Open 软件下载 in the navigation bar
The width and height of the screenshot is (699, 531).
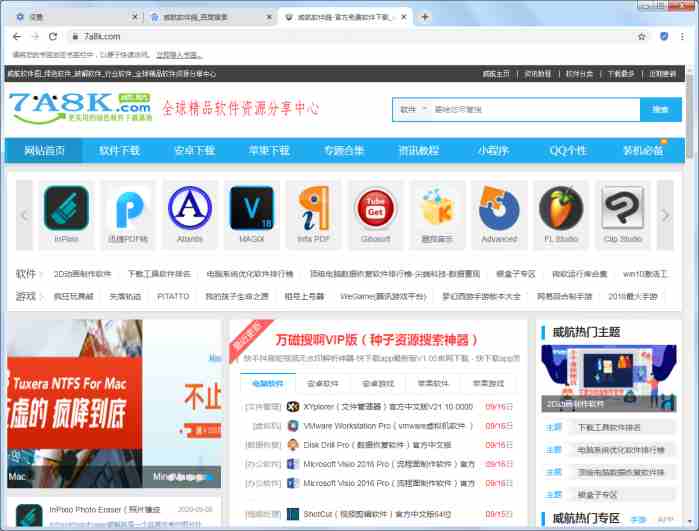point(119,150)
